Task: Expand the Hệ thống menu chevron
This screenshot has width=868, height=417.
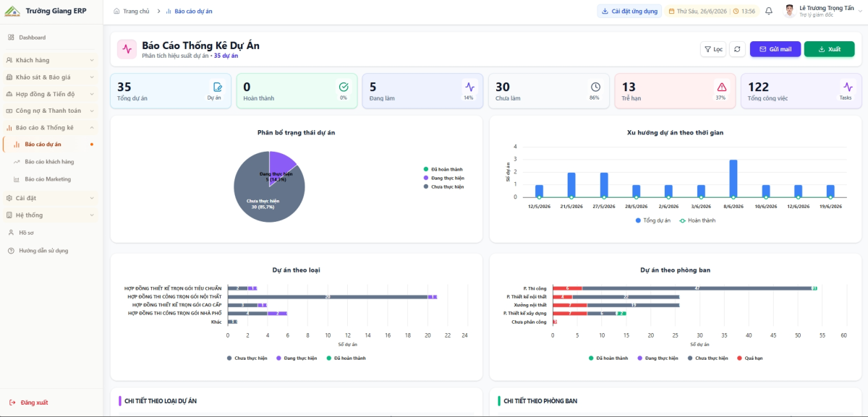Action: pos(91,215)
